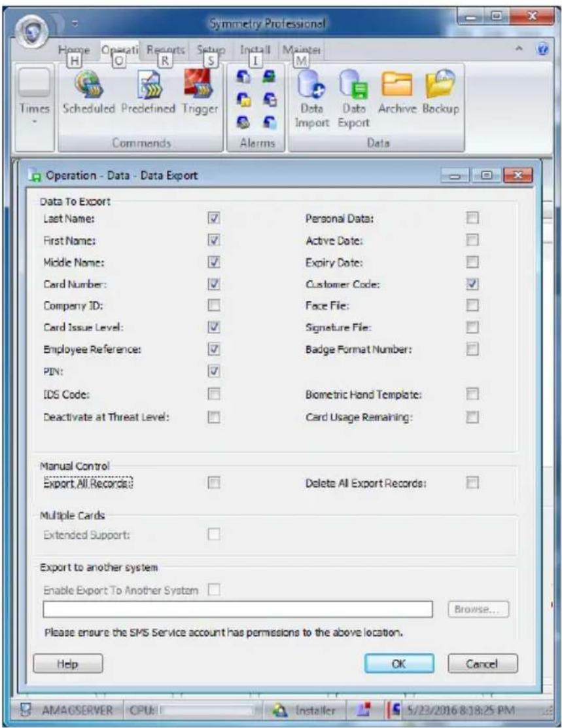Viewport: 562px width, 728px height.
Task: Check Biometric Hand Template checkbox
Action: 472,394
